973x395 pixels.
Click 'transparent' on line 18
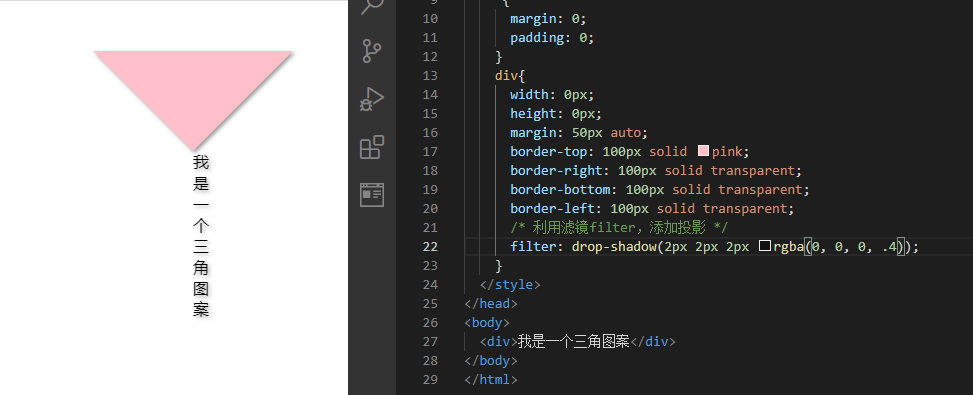pyautogui.click(x=753, y=171)
